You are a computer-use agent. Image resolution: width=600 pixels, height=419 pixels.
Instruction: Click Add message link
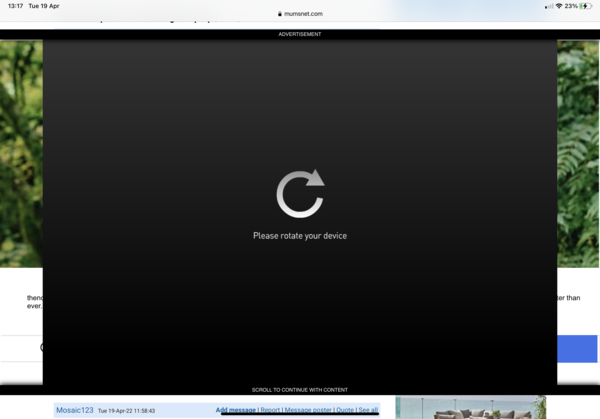(x=236, y=410)
